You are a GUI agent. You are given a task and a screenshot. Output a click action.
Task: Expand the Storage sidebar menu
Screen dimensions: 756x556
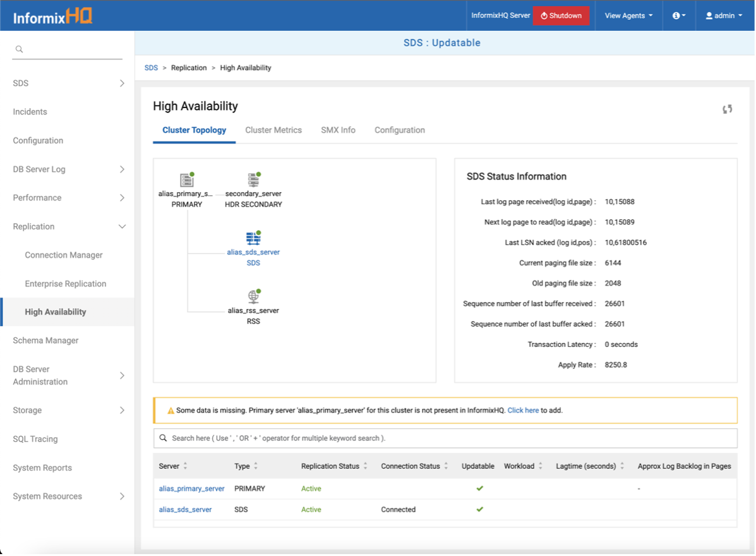click(x=122, y=410)
